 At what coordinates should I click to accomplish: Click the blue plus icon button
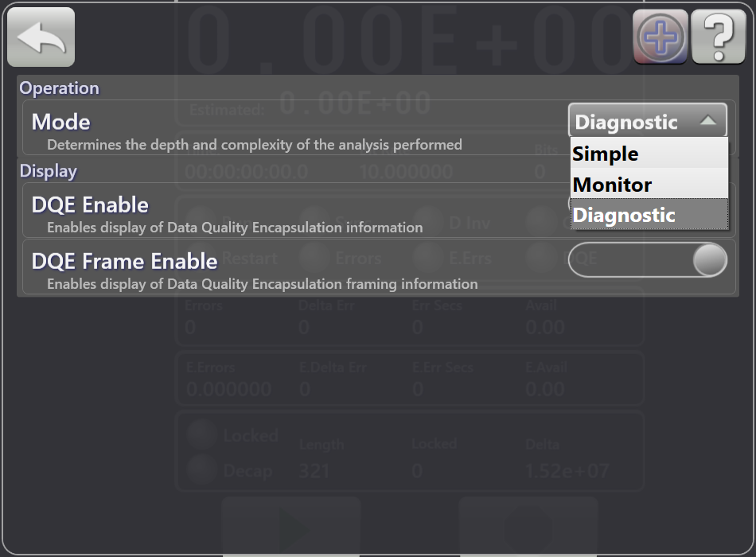(661, 37)
